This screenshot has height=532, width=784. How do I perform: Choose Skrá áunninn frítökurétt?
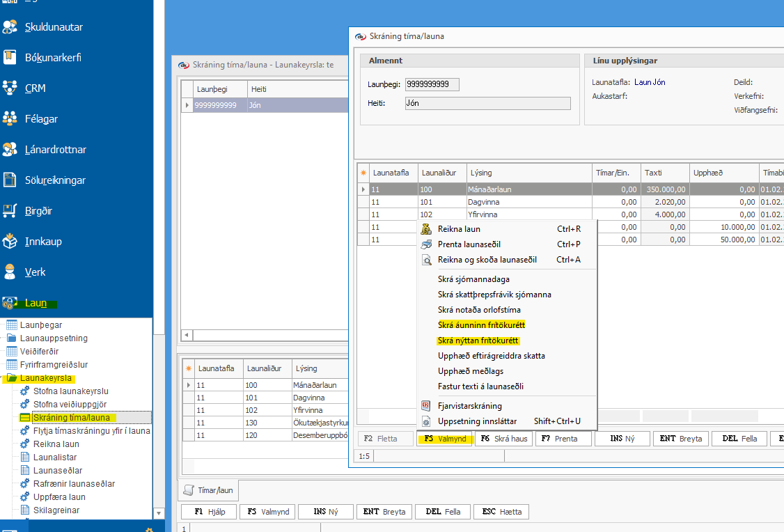click(x=481, y=325)
